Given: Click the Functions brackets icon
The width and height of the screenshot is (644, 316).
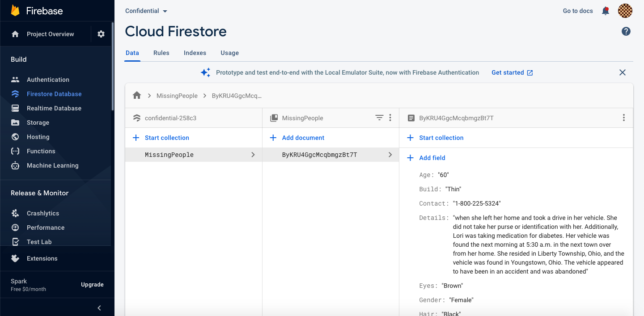Looking at the screenshot, I should pyautogui.click(x=15, y=151).
